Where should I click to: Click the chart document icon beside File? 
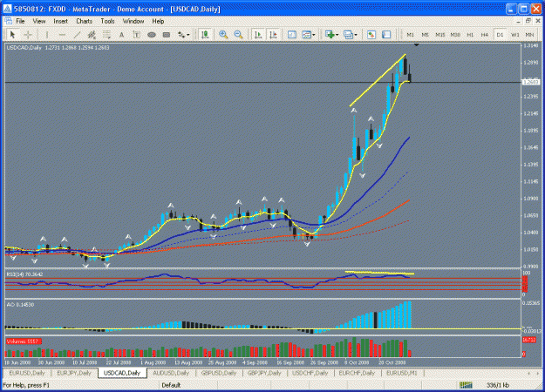tap(8, 21)
